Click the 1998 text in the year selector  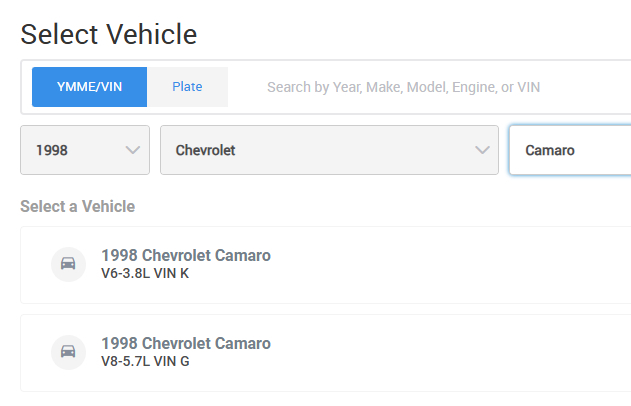52,150
